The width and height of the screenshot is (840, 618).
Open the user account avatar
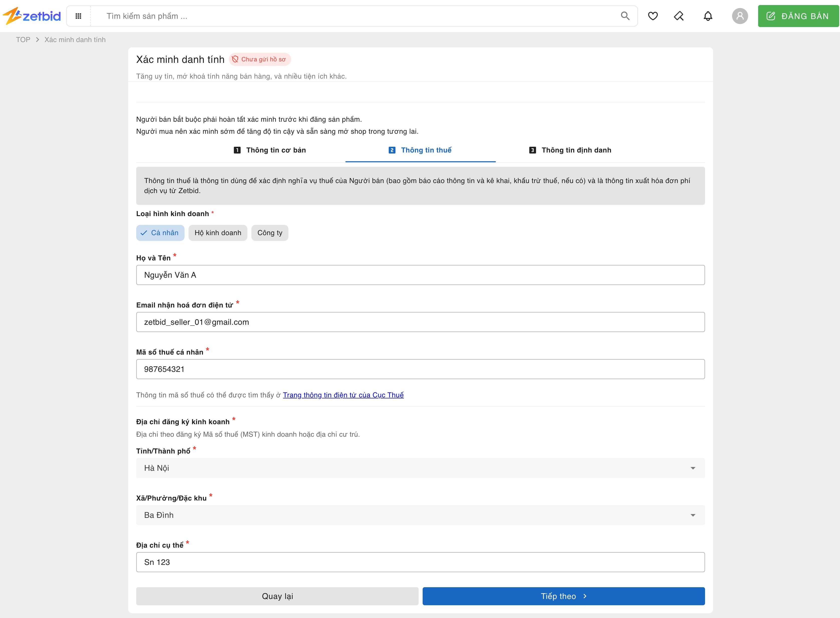pos(740,16)
